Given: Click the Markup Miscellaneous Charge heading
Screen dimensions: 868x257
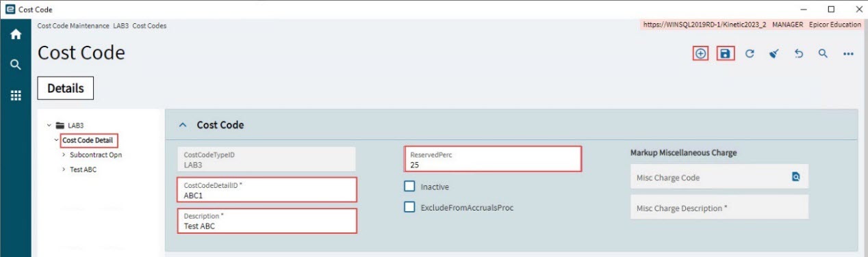Looking at the screenshot, I should coord(683,152).
